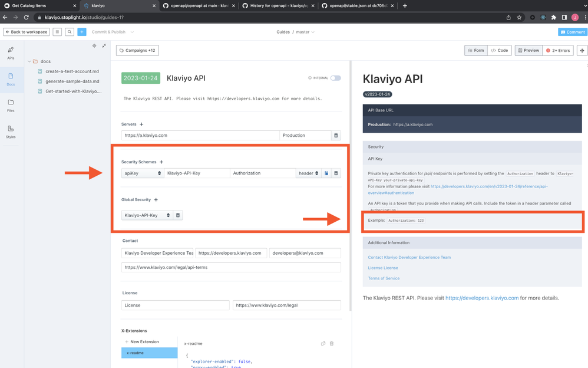This screenshot has height=368, width=588.
Task: Collapse the docs folder in tree
Action: coord(29,61)
